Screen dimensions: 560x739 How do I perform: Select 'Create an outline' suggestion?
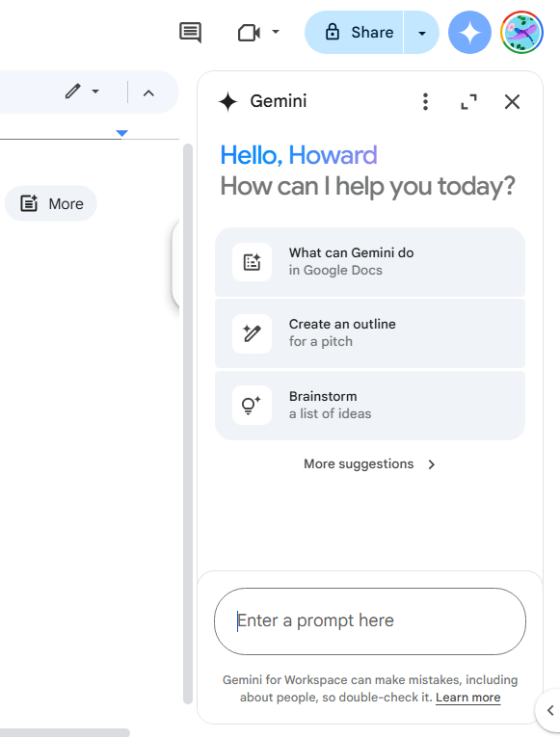[x=370, y=333]
